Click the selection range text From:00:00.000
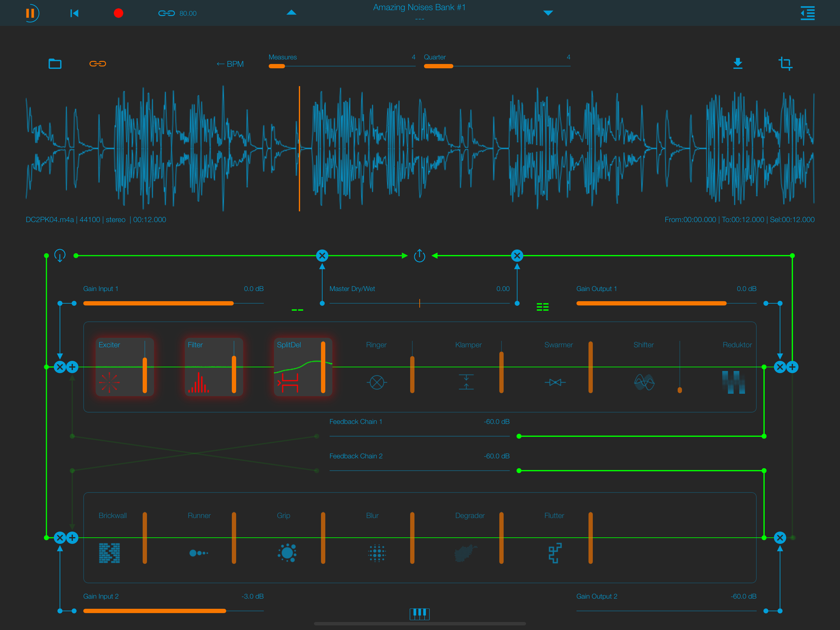Image resolution: width=840 pixels, height=630 pixels. (x=690, y=220)
